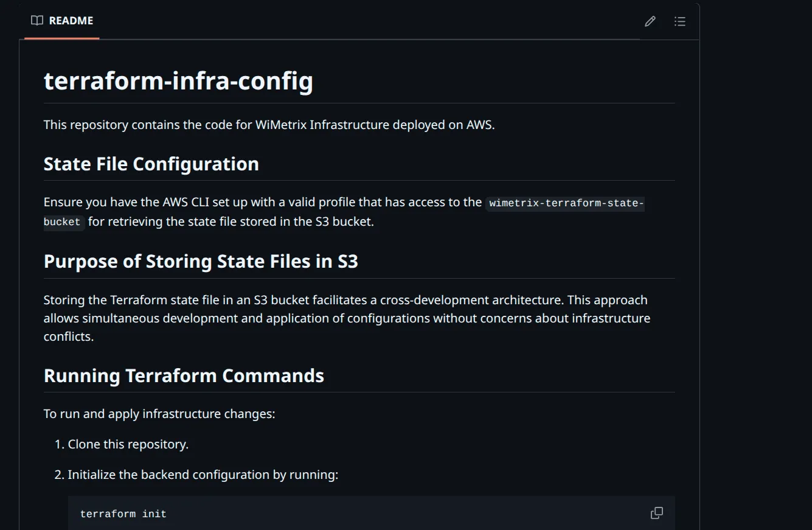Select the pencil icon to edit README

[x=650, y=21]
